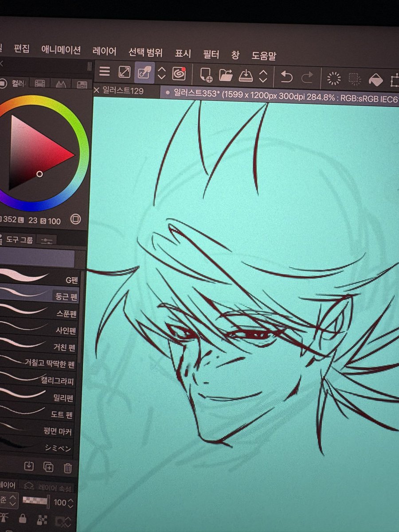Open the 애니메이션 menu

coord(61,50)
